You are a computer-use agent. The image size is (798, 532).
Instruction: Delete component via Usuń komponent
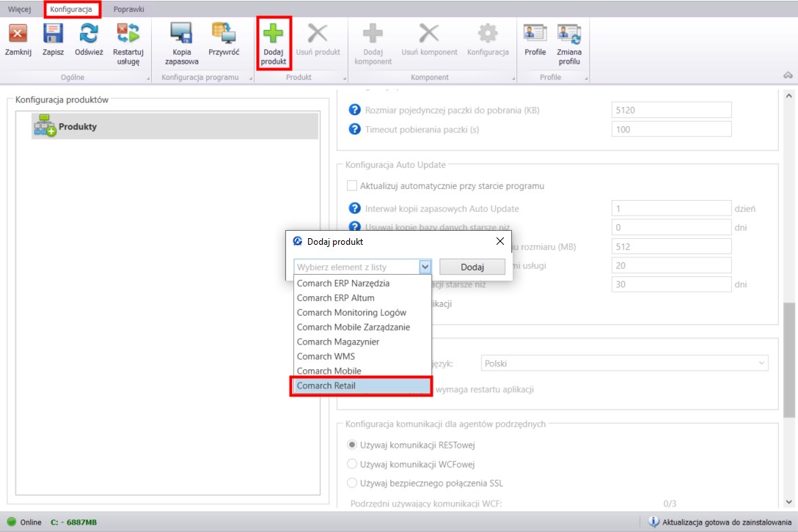[x=429, y=34]
